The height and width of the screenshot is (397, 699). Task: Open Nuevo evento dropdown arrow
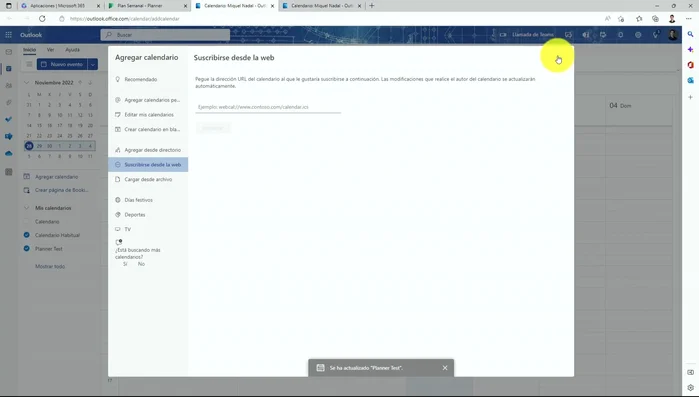[93, 65]
